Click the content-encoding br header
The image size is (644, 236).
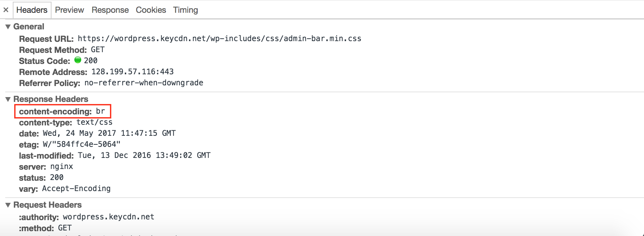pyautogui.click(x=62, y=111)
